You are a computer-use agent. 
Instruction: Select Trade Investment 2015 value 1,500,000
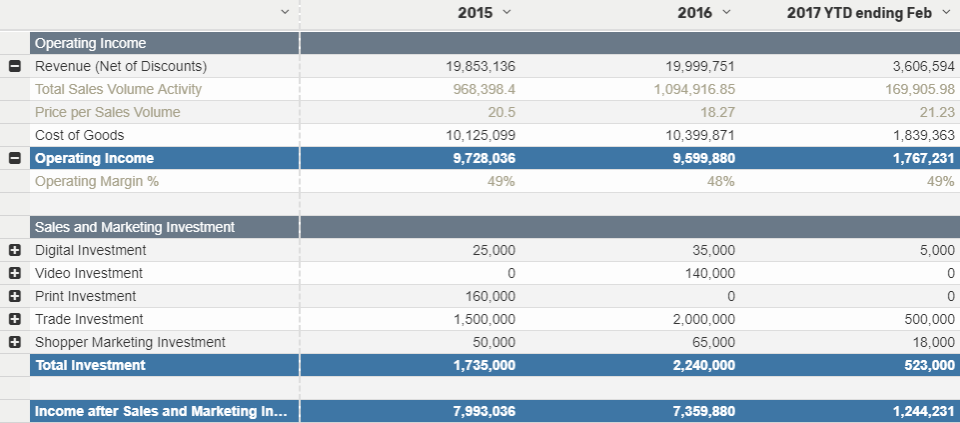[x=484, y=319]
